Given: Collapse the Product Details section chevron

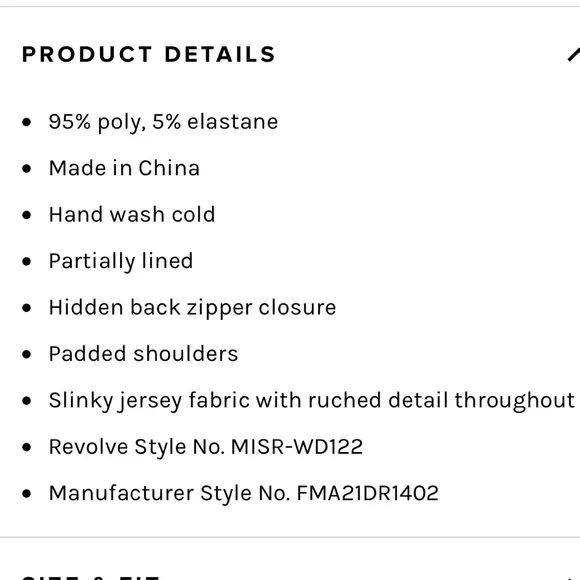Looking at the screenshot, I should pyautogui.click(x=574, y=54).
